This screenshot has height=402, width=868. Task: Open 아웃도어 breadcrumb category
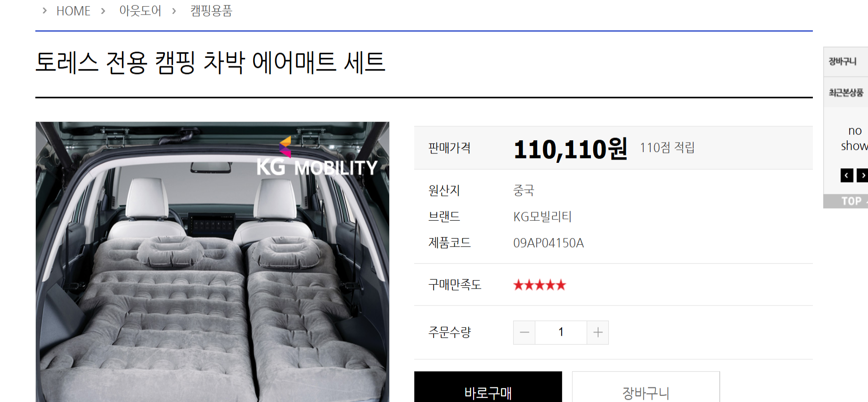click(x=140, y=11)
